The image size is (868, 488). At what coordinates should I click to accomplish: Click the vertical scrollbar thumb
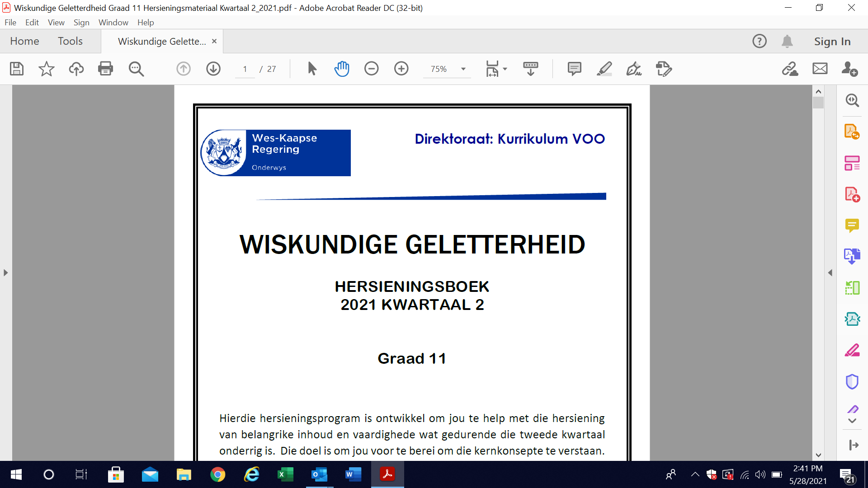[x=818, y=103]
